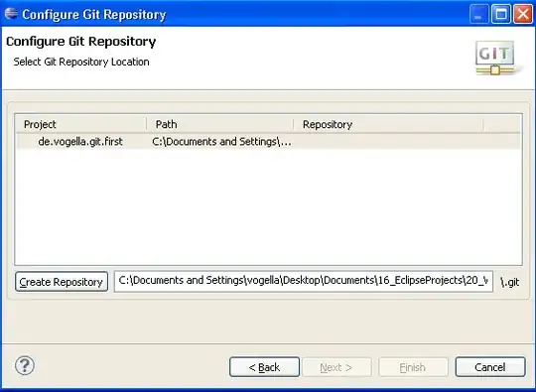Focus the repository location path field

coord(303,281)
